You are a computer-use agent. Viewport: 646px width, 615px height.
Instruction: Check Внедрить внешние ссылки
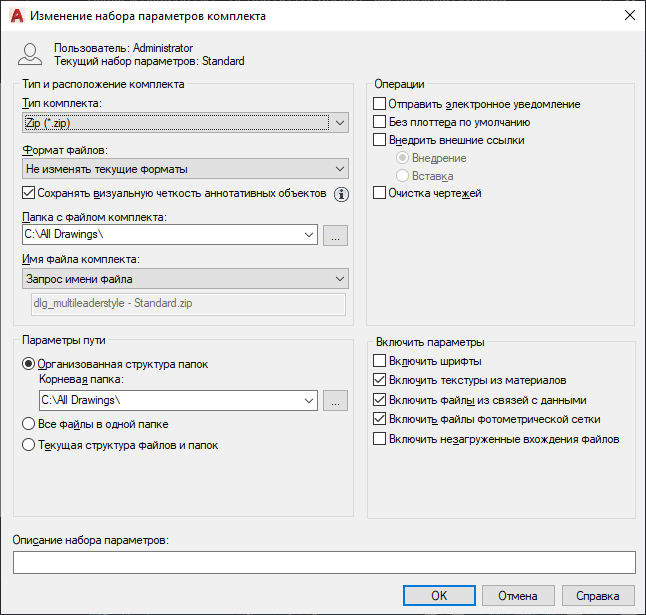(x=379, y=140)
